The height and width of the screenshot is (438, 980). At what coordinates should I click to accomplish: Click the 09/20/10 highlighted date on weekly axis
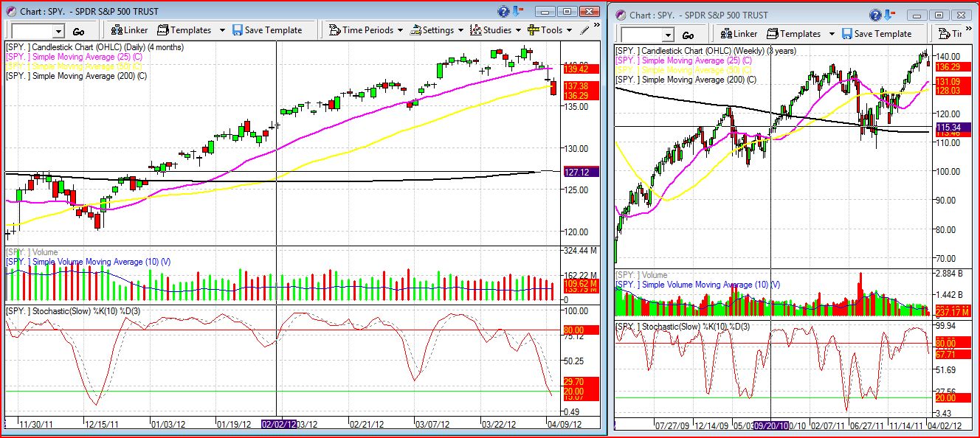(770, 425)
